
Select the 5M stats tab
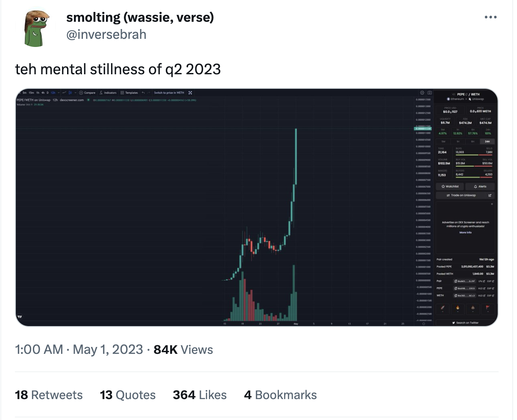443,141
